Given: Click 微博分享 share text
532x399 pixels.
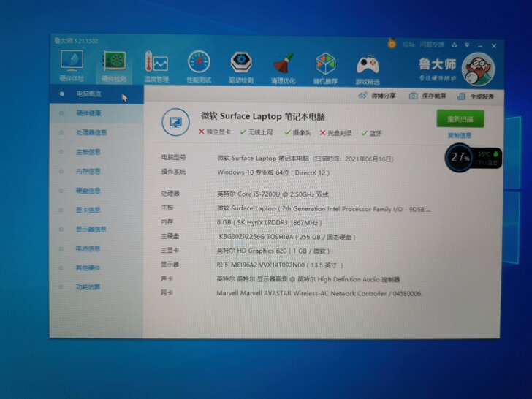Looking at the screenshot, I should point(384,96).
